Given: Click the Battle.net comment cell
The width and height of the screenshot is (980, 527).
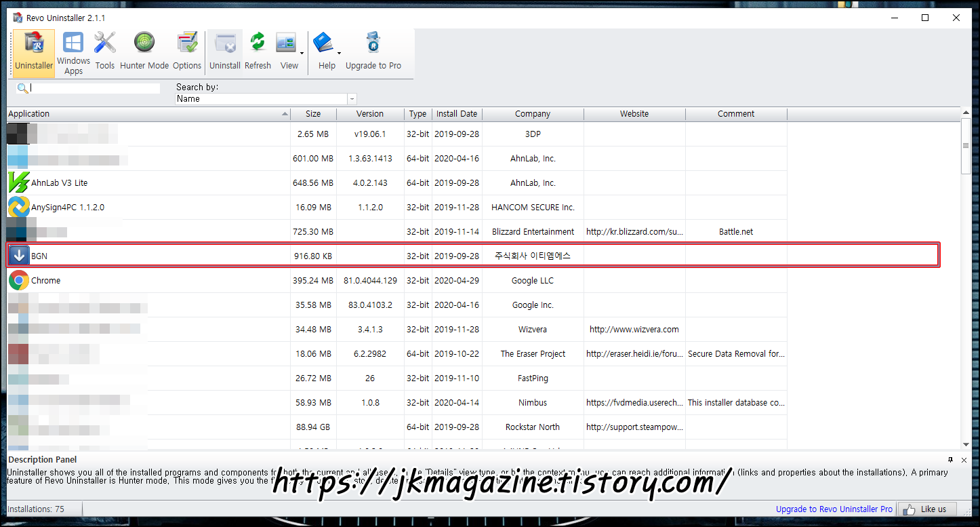Looking at the screenshot, I should pyautogui.click(x=736, y=231).
